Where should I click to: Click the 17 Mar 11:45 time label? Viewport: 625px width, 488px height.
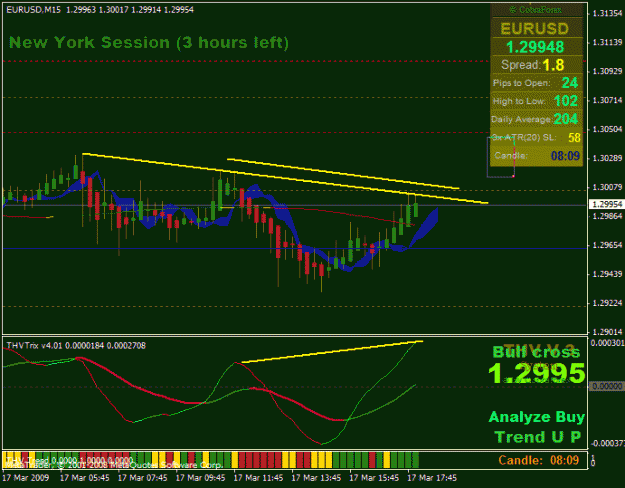tap(258, 478)
